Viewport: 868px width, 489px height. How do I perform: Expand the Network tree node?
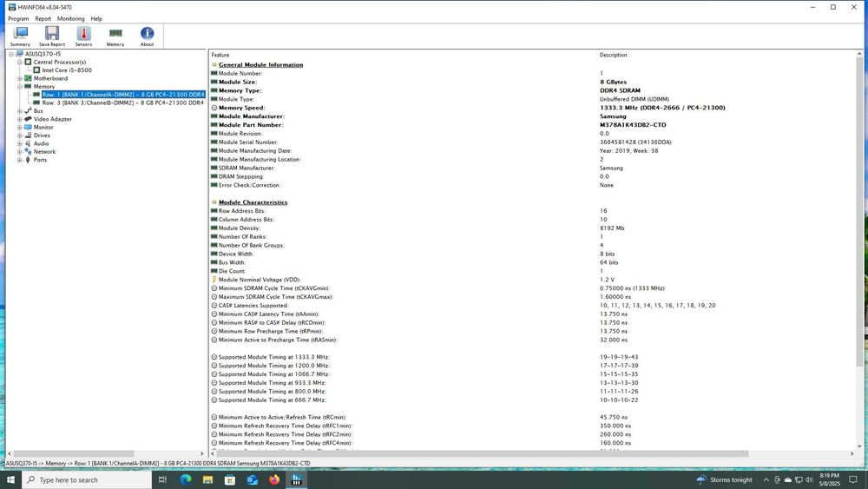click(19, 151)
